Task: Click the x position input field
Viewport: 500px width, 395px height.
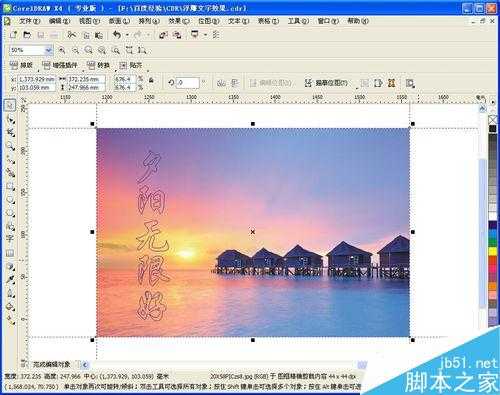Action: coord(36,79)
